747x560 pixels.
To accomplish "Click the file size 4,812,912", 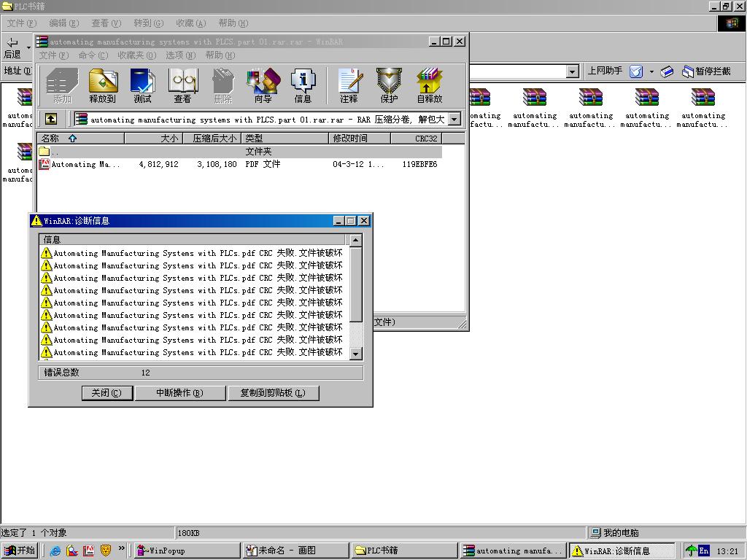I will click(x=158, y=164).
